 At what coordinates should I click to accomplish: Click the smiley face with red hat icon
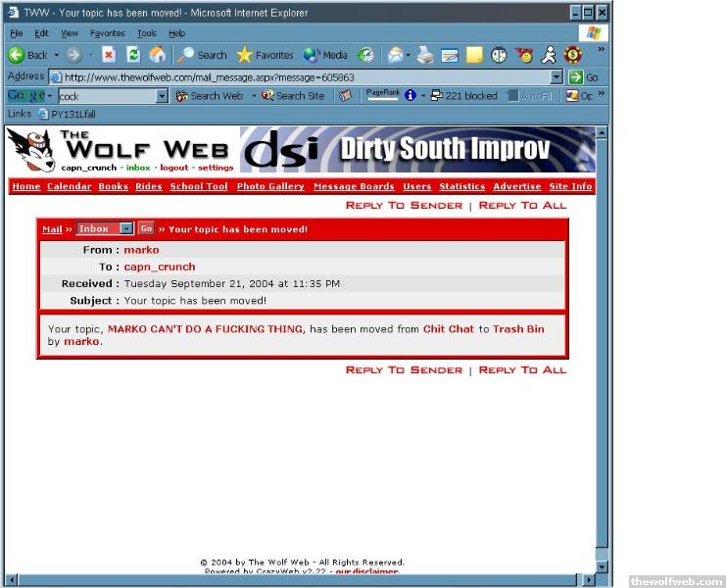(524, 55)
